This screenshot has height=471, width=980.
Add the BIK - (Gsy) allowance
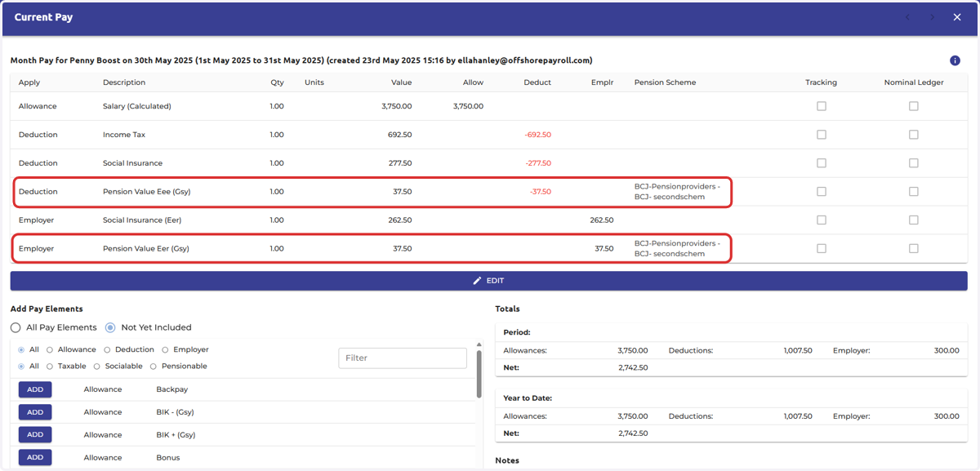(35, 412)
